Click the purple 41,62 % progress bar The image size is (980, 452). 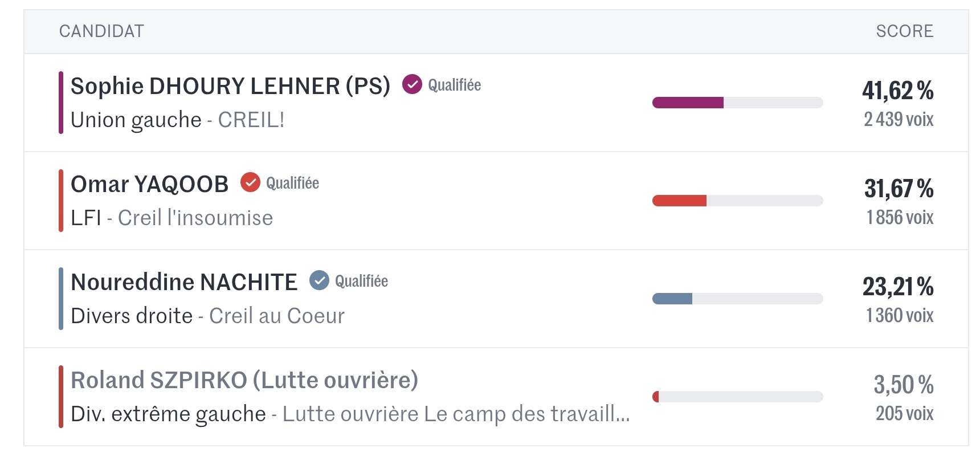[x=737, y=103]
